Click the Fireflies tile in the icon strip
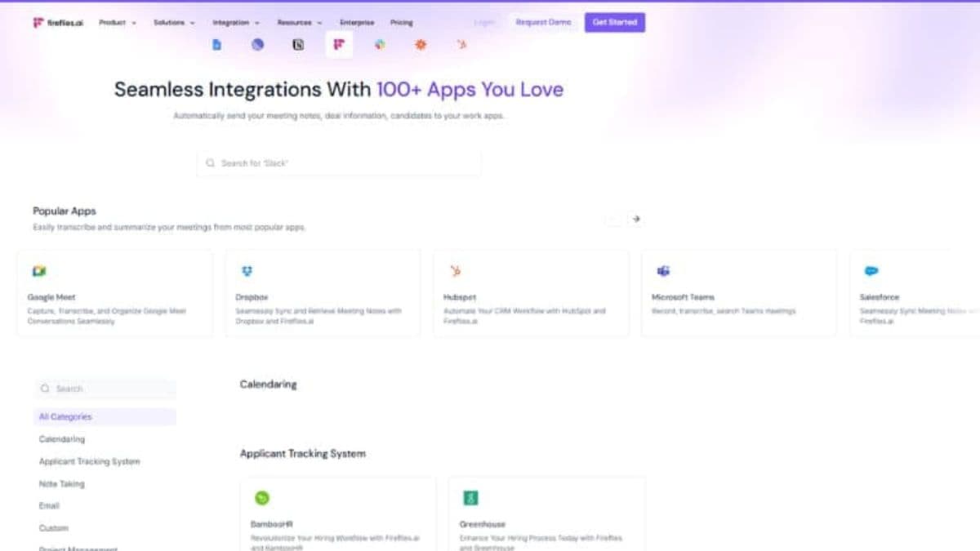Image resolution: width=980 pixels, height=551 pixels. pos(339,45)
